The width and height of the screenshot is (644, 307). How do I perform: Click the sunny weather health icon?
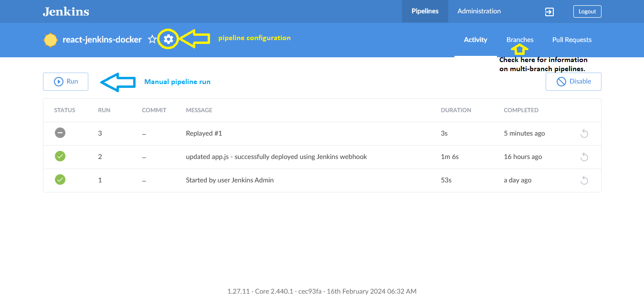click(50, 40)
